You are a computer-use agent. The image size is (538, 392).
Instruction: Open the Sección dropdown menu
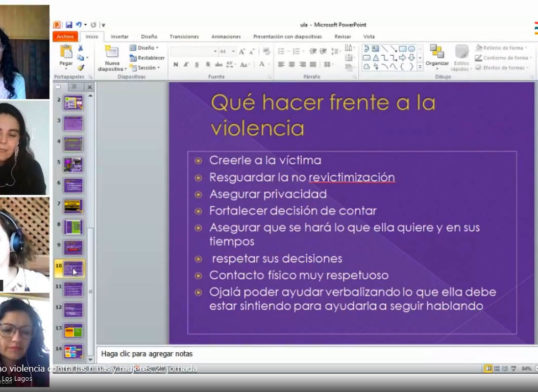[x=145, y=68]
